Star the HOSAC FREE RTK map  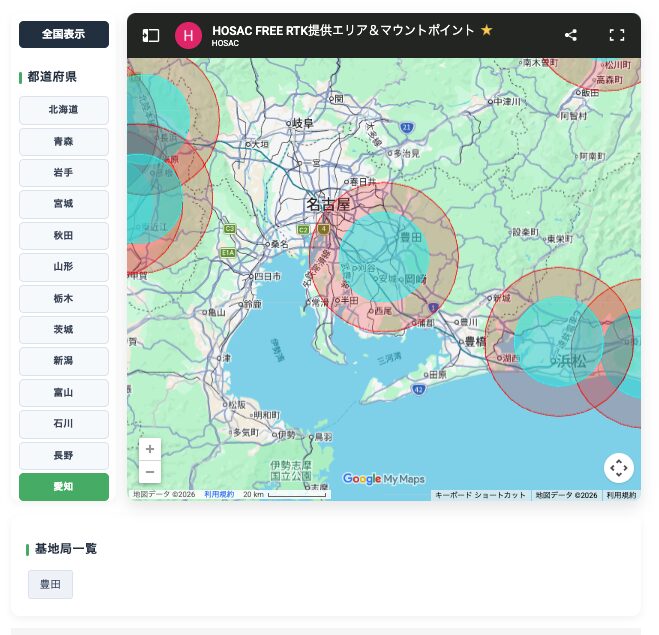click(x=486, y=30)
